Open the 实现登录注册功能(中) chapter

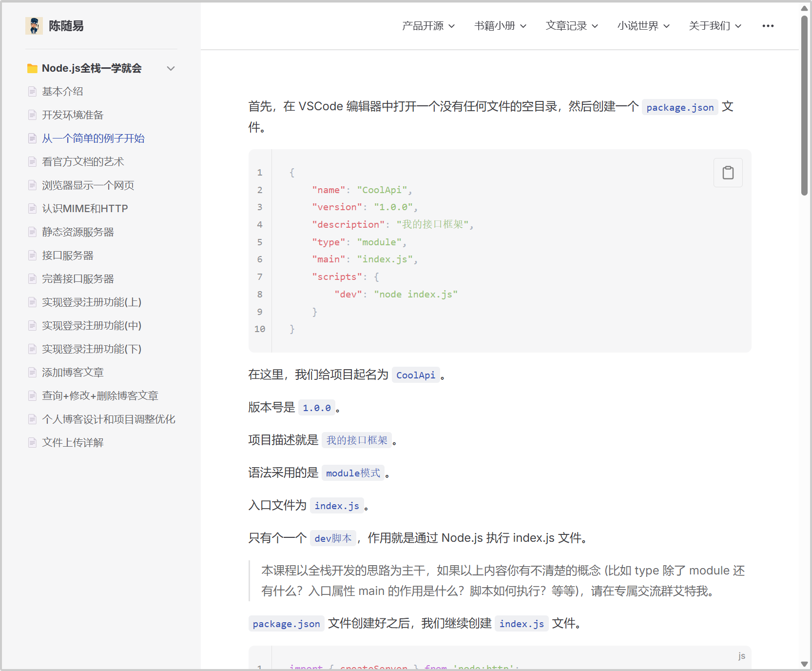coord(92,326)
